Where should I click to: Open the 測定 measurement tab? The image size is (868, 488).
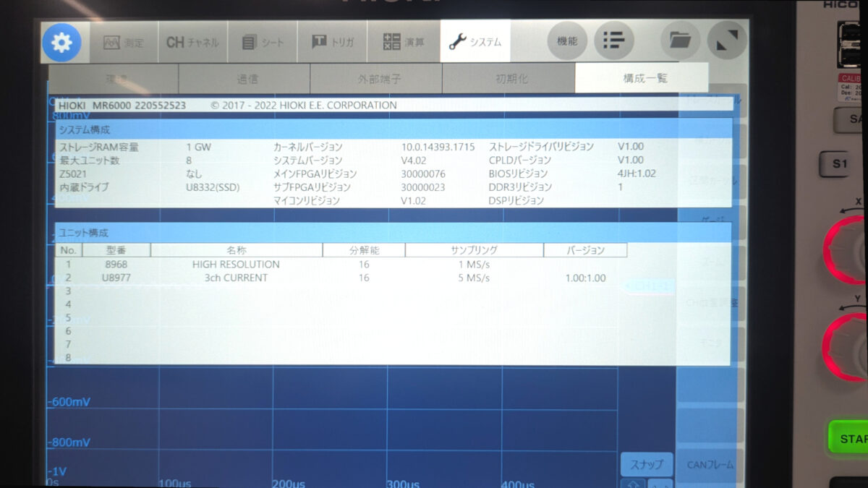click(124, 43)
